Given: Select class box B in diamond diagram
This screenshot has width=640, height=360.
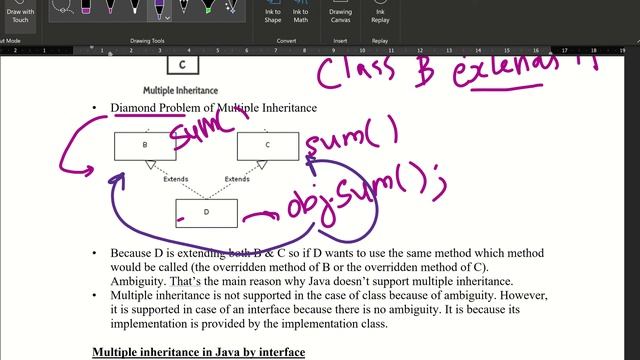Looking at the screenshot, I should pyautogui.click(x=145, y=146).
